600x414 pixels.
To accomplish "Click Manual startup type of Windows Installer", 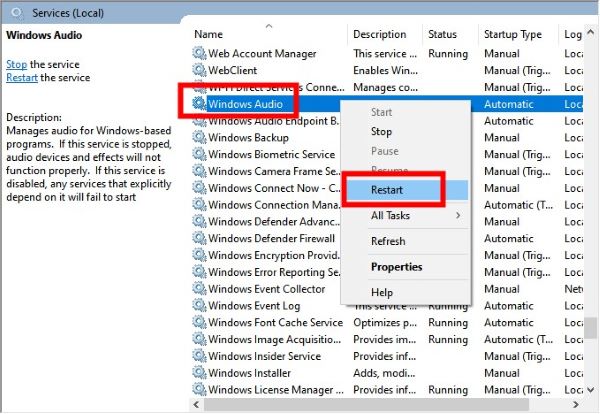I will (x=502, y=373).
